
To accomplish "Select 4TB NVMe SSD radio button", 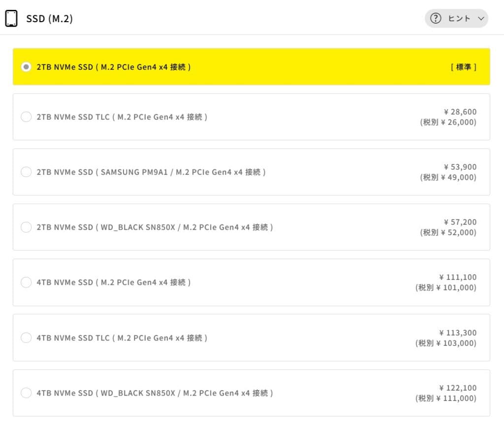I will [26, 282].
